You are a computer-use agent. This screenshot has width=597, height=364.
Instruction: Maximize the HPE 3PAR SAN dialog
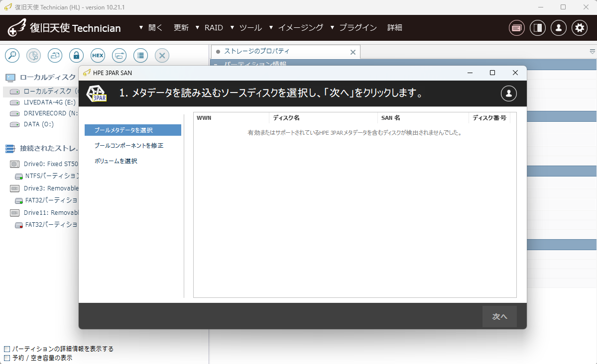pyautogui.click(x=492, y=73)
